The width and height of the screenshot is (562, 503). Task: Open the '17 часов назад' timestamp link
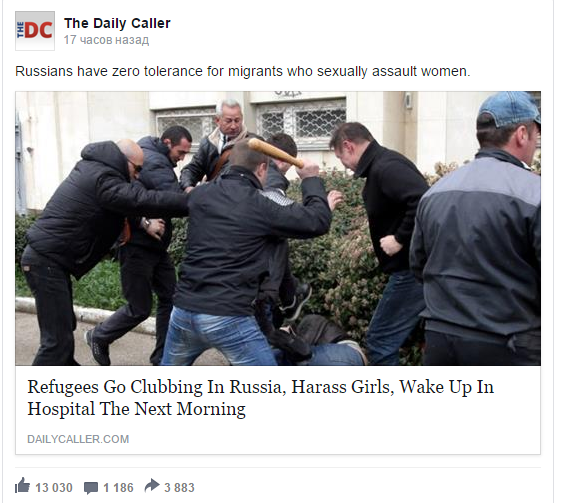pos(106,40)
